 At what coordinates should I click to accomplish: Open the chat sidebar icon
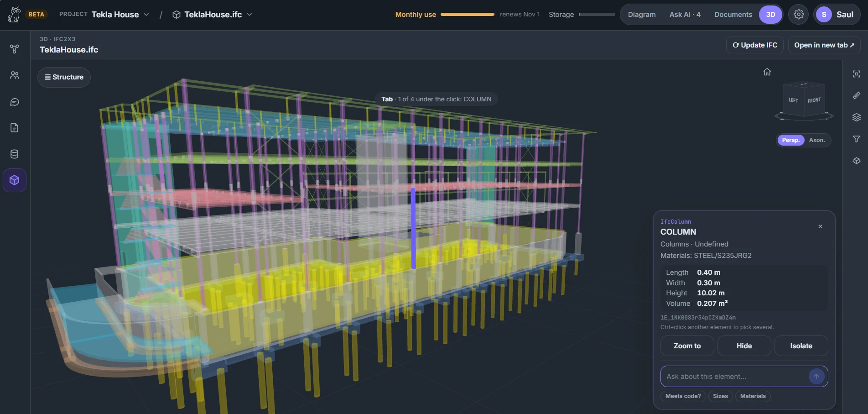click(x=15, y=102)
